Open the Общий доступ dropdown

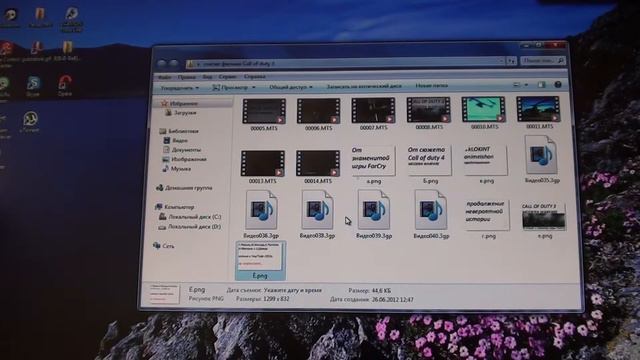click(x=291, y=87)
